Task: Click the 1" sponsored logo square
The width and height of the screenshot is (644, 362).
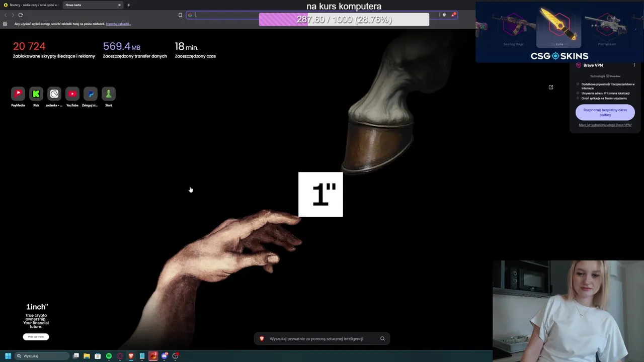Action: point(320,195)
